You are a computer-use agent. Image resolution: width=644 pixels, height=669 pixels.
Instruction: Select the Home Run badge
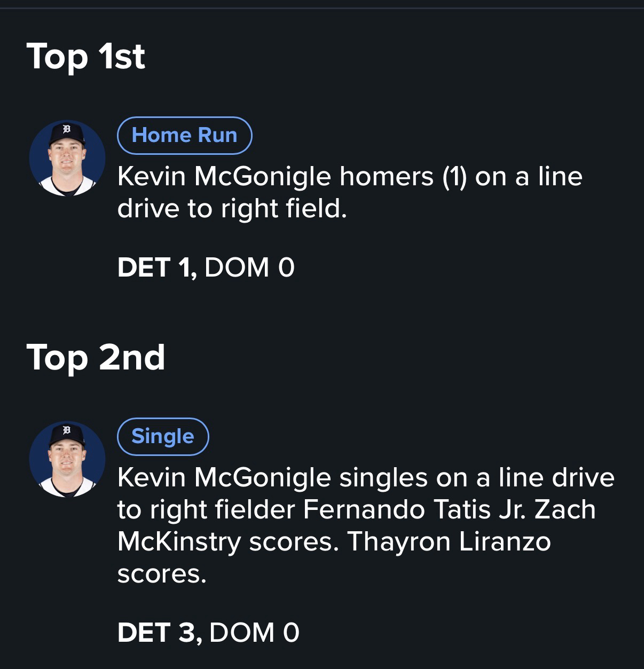[x=184, y=135]
